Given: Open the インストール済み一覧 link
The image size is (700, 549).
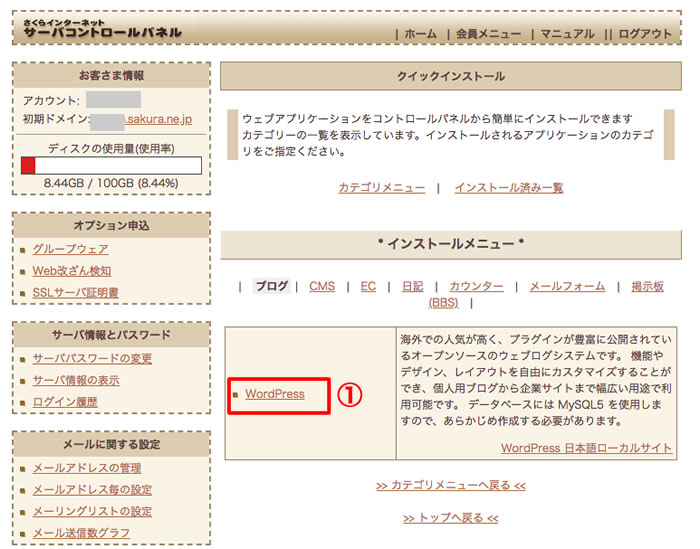Looking at the screenshot, I should pos(508,188).
